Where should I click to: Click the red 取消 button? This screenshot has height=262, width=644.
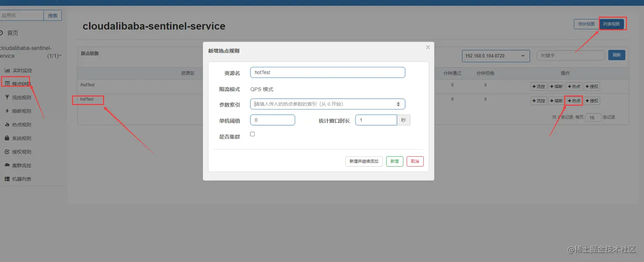click(415, 161)
